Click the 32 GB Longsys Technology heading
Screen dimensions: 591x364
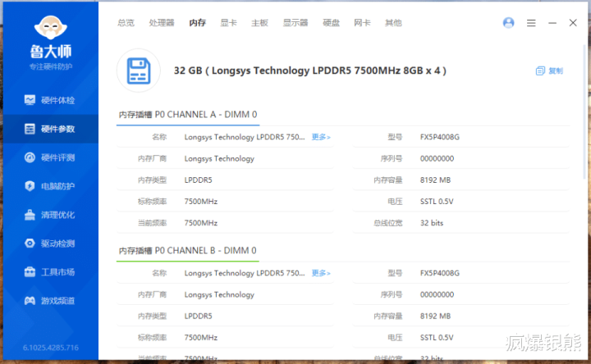(309, 71)
